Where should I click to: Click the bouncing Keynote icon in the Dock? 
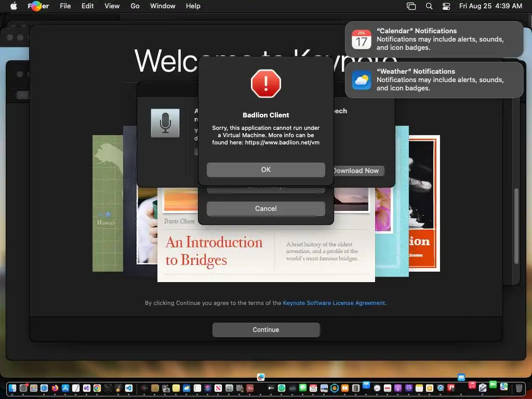point(366,385)
